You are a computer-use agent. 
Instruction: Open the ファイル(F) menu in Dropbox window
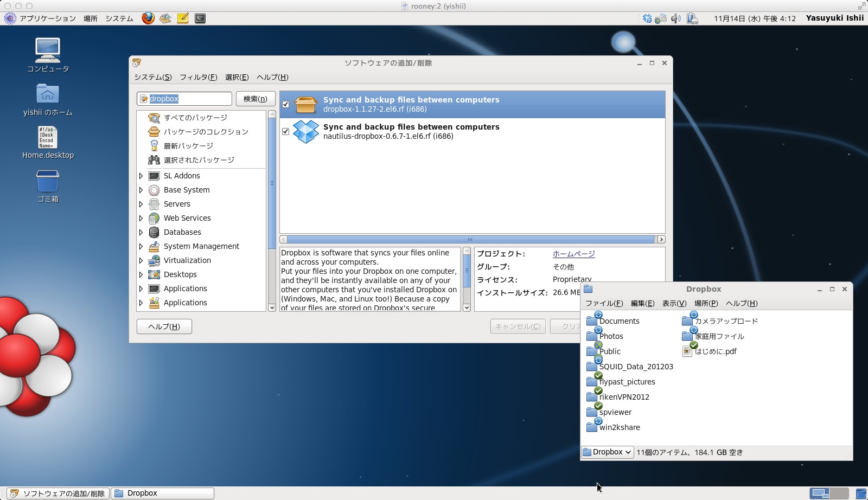(x=604, y=303)
